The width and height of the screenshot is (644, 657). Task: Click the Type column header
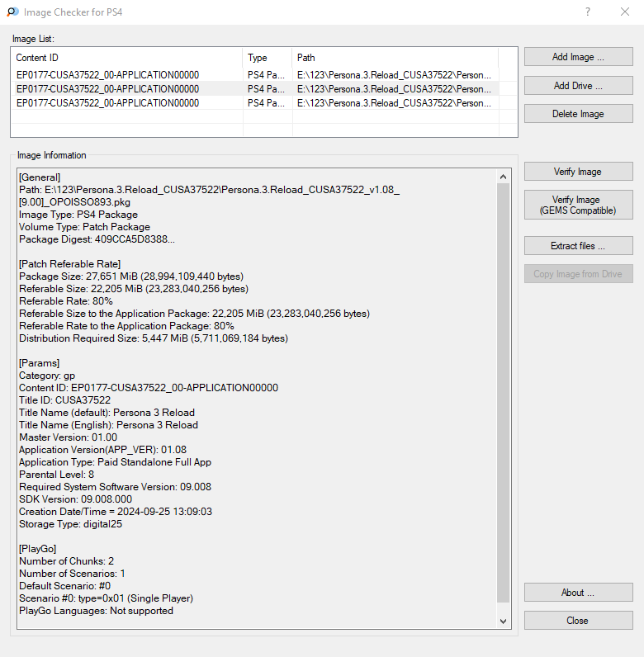click(267, 58)
